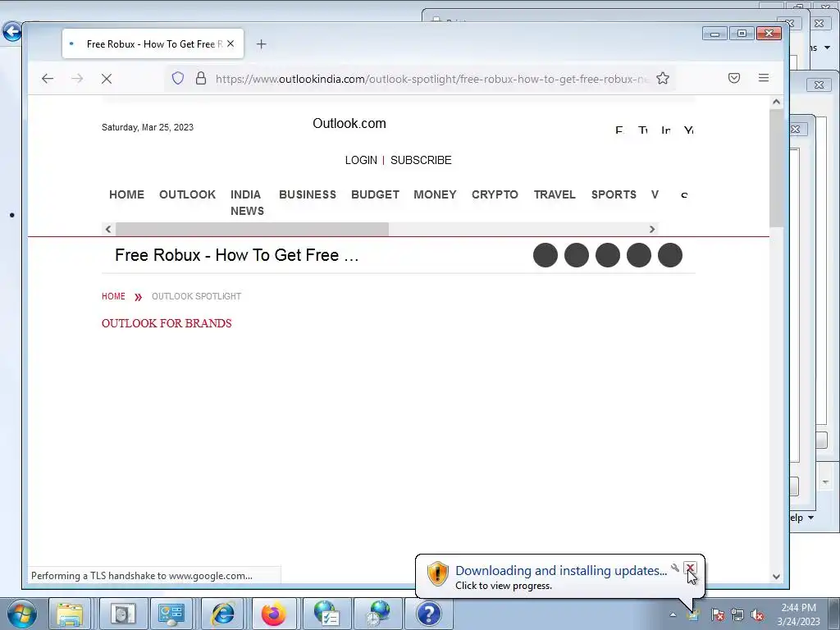Click SUBSCRIBE link
Image resolution: width=840 pixels, height=630 pixels.
tap(421, 160)
